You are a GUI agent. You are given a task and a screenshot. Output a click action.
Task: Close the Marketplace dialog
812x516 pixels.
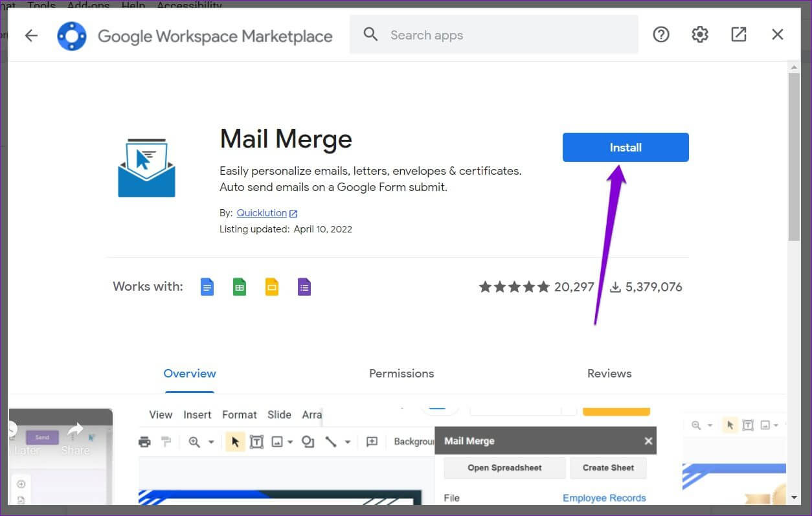(x=778, y=34)
